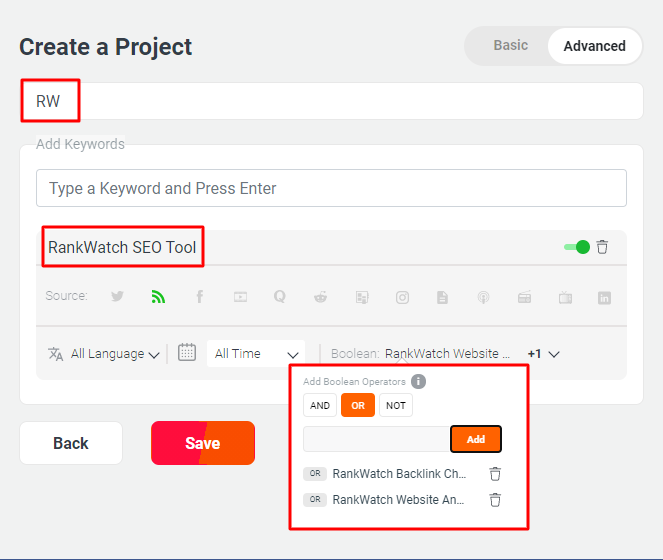This screenshot has width=663, height=560.
Task: Select the Quora source icon
Action: tap(279, 296)
